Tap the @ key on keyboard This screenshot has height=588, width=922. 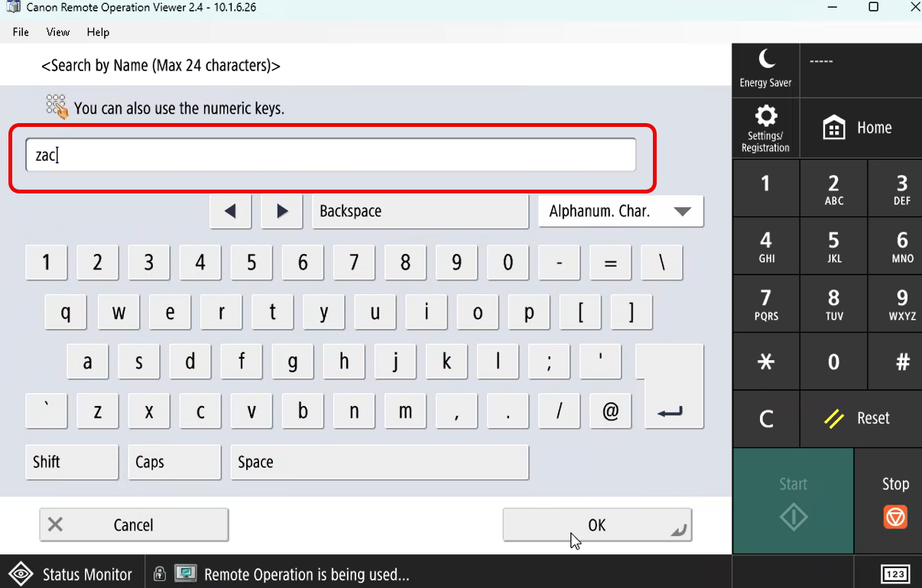click(610, 411)
